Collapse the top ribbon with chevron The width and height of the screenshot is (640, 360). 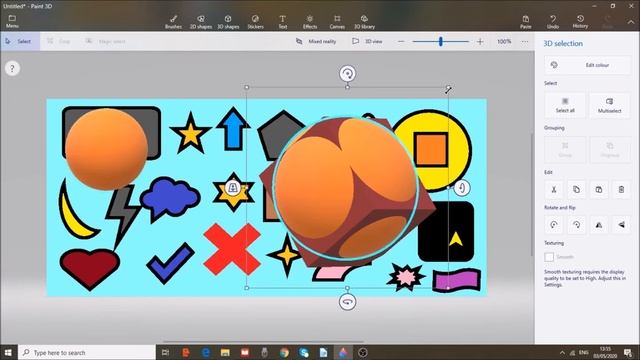point(631,22)
